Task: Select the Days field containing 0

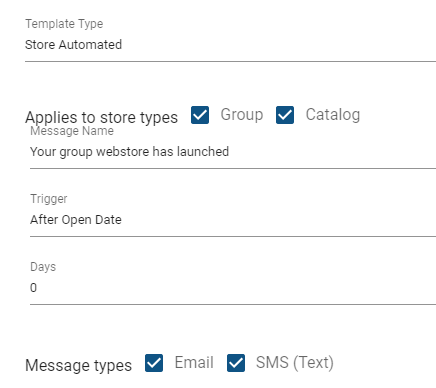Action: 233,288
